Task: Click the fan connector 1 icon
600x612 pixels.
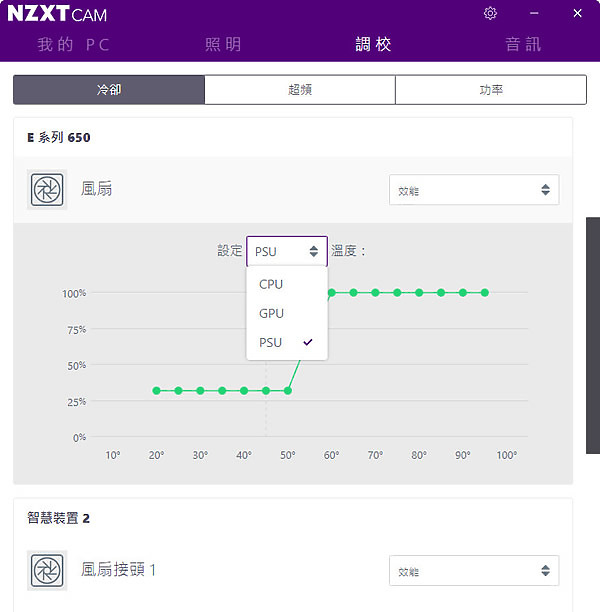Action: pyautogui.click(x=47, y=570)
